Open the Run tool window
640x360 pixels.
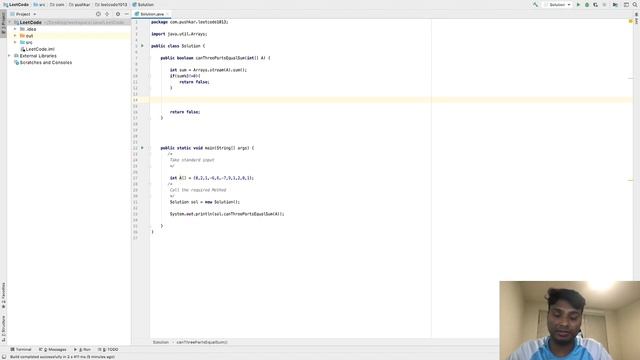82,349
